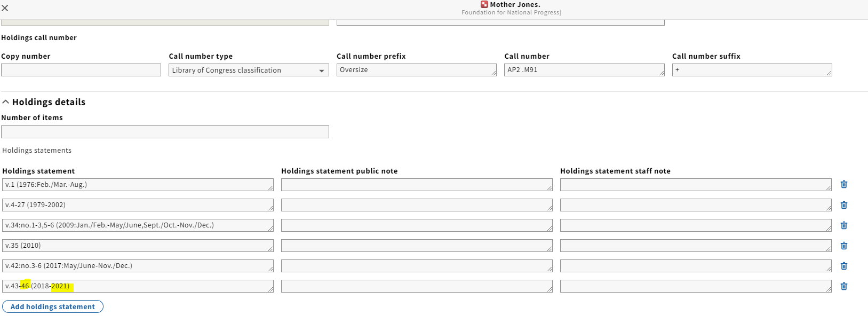Click staff note field for v.1 (1976) row
The image size is (868, 323).
pyautogui.click(x=696, y=185)
